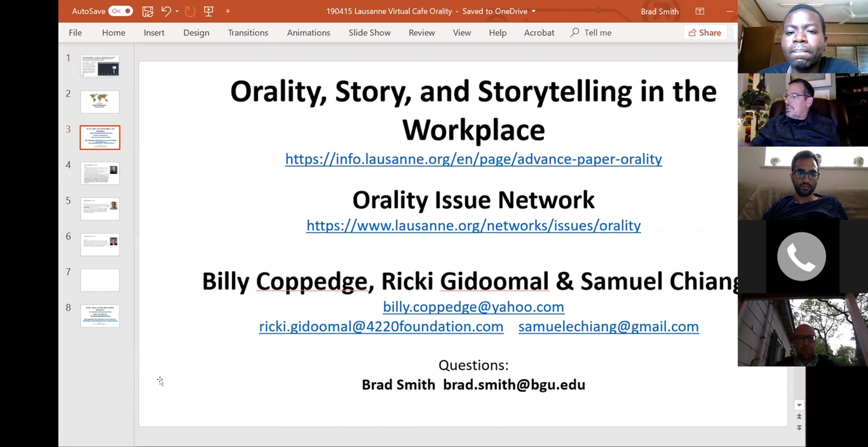This screenshot has height=447, width=868.
Task: Expand Customize Quick Access Toolbar dropdown
Action: point(228,12)
